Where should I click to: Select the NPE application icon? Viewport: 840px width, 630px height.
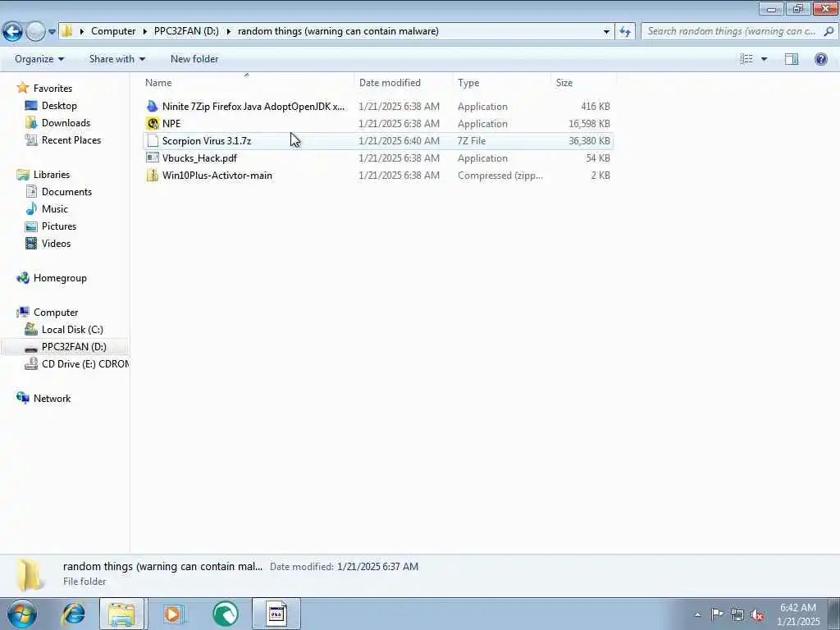point(153,124)
